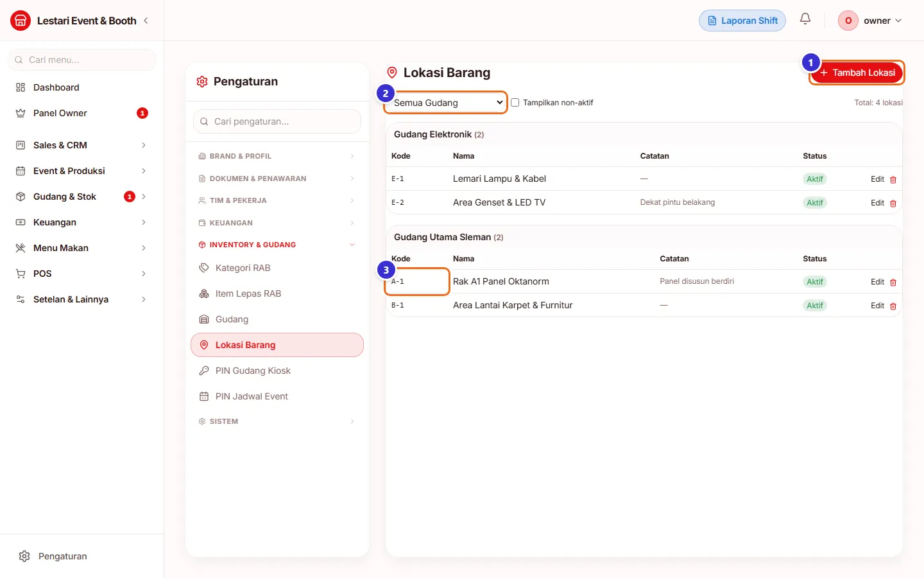
Task: Open the owner account dropdown
Action: coord(871,21)
